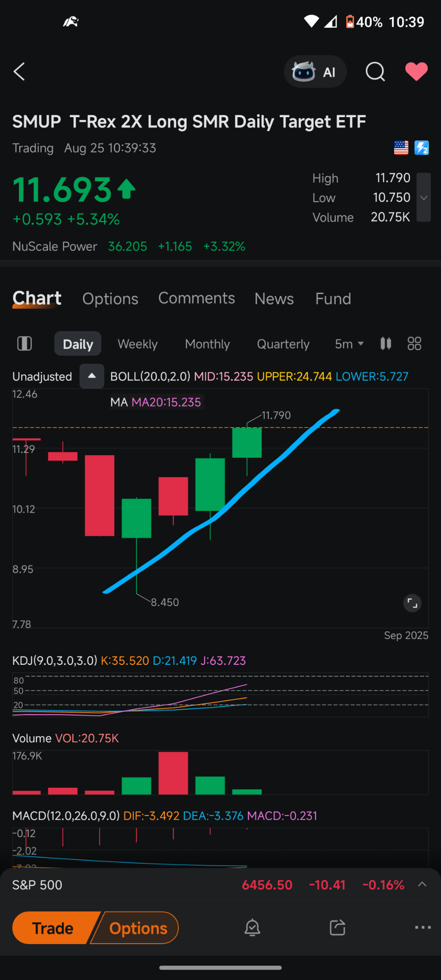
Task: Tap the Sep 2025 date label
Action: pos(406,635)
